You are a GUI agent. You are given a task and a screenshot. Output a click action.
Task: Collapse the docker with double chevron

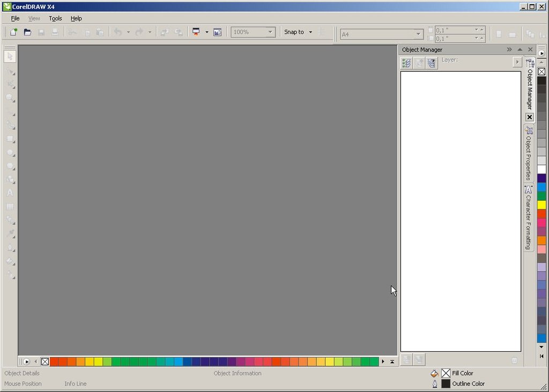coord(509,50)
